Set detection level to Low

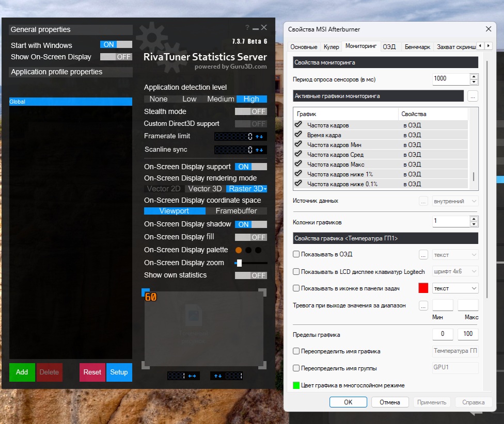point(190,99)
